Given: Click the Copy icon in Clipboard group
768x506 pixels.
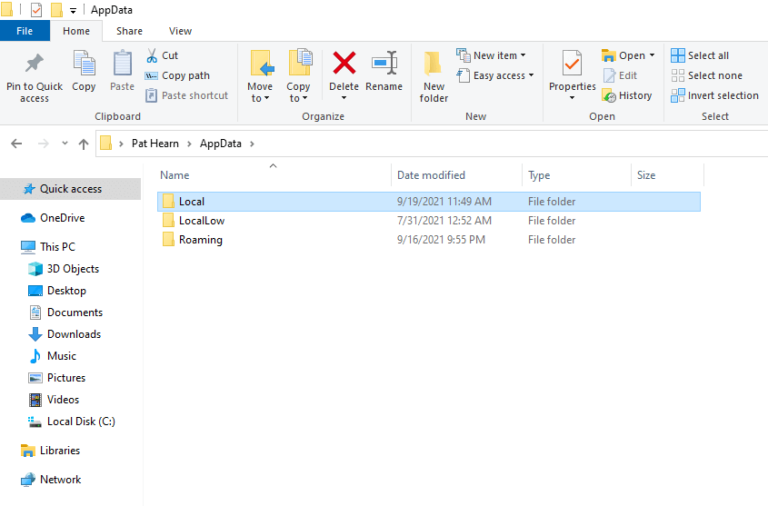Looking at the screenshot, I should click(84, 66).
